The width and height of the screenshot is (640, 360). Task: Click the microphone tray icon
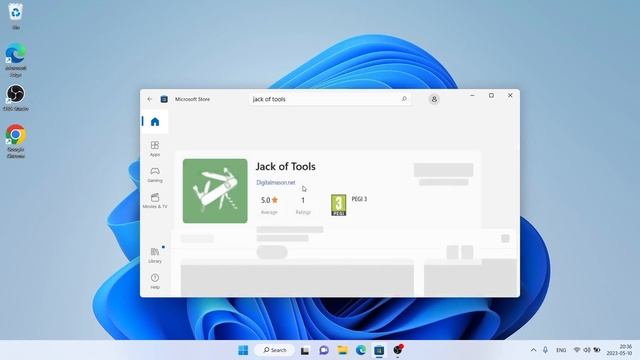point(545,350)
